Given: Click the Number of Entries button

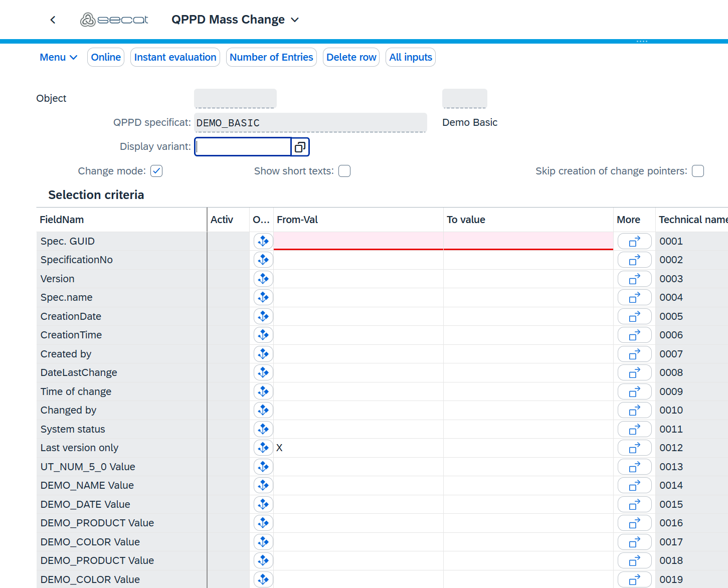Looking at the screenshot, I should coord(271,57).
